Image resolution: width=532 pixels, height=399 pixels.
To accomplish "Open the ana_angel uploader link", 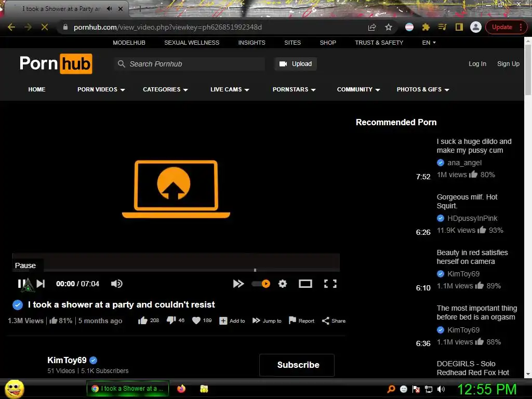I will point(464,163).
